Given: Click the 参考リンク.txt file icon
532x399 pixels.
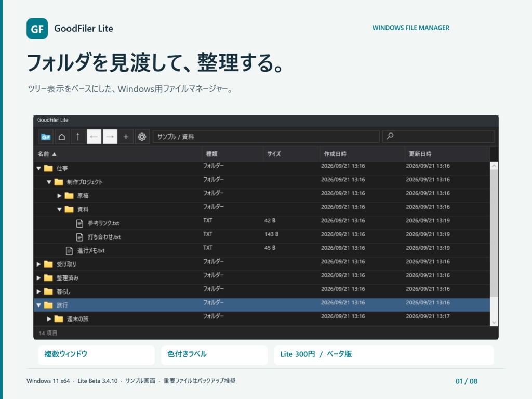Looking at the screenshot, I should [79, 223].
